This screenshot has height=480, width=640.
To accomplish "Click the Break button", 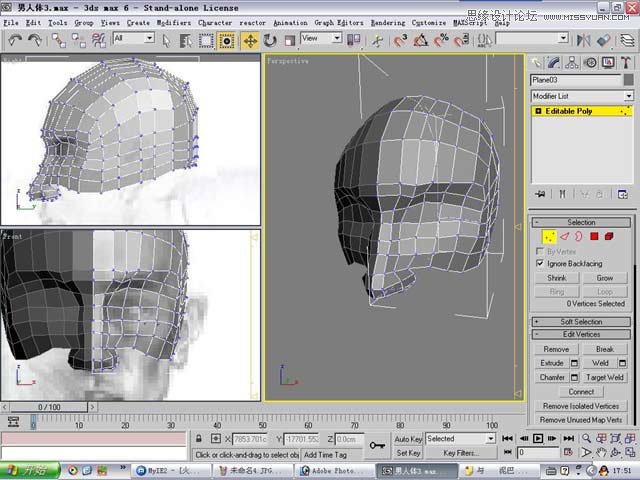I will click(x=605, y=349).
